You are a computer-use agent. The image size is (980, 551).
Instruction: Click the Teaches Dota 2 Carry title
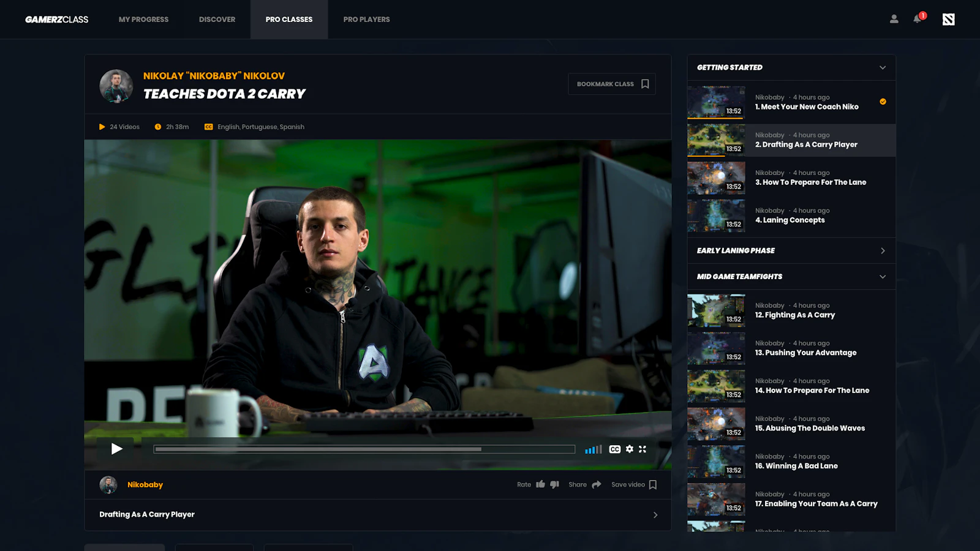(224, 94)
